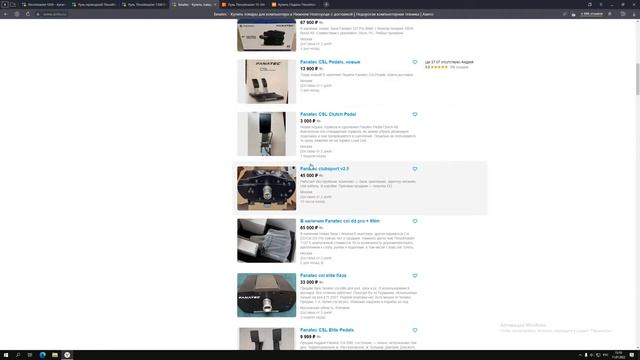This screenshot has height=360, width=640.
Task: Show hidden system tray icons
Action: coord(580,355)
